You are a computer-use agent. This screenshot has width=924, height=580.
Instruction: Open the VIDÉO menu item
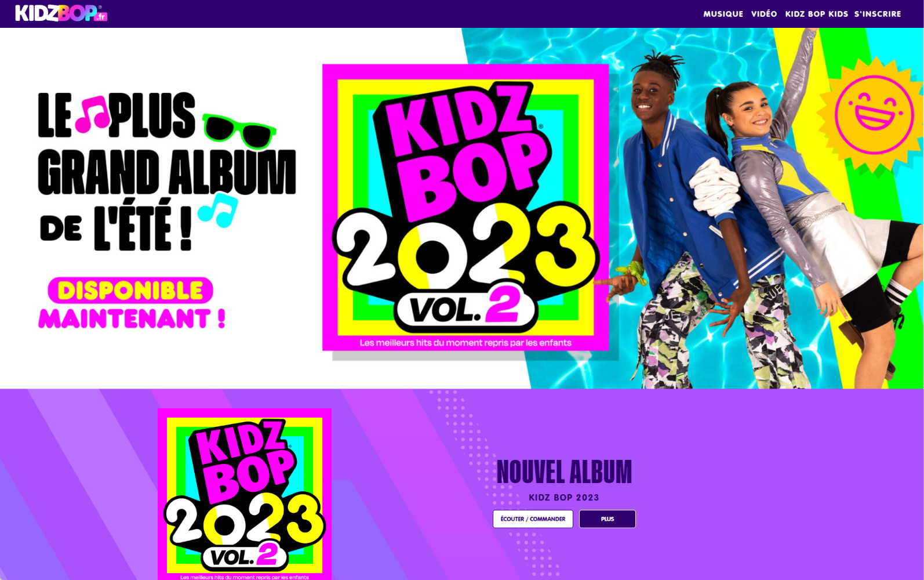(764, 14)
